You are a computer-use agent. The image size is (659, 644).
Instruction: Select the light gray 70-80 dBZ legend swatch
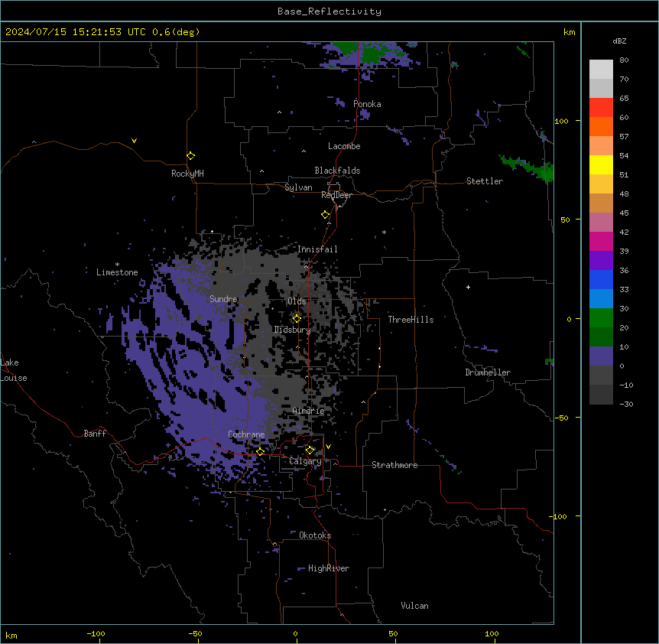coord(601,70)
